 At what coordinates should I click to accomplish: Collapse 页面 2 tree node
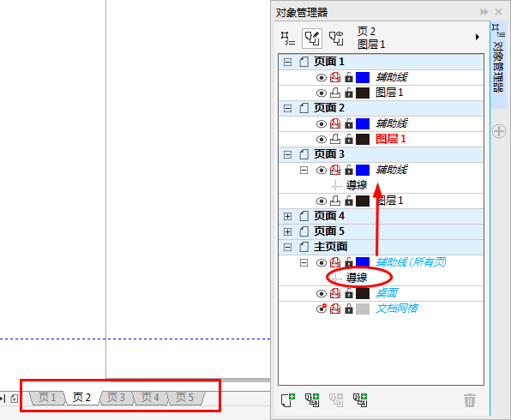(287, 108)
